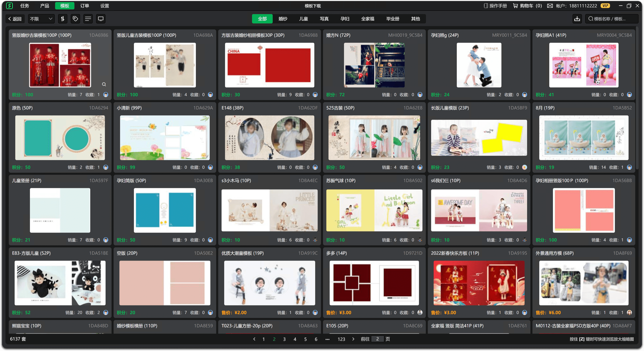Select the 儿童 category tab

point(303,19)
